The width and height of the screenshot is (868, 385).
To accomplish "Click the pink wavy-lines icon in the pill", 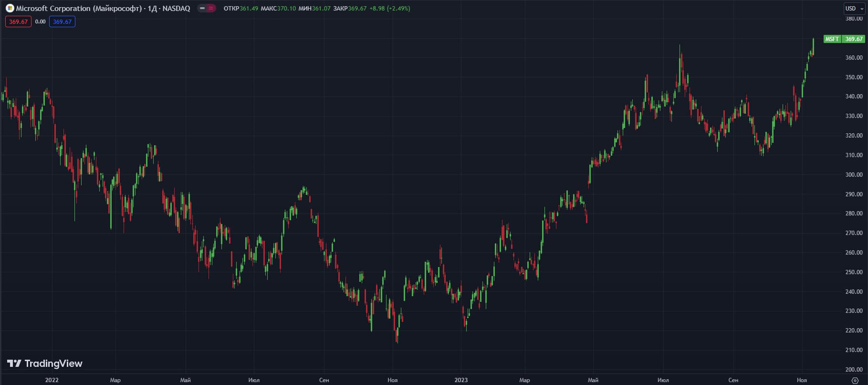I will coord(211,8).
